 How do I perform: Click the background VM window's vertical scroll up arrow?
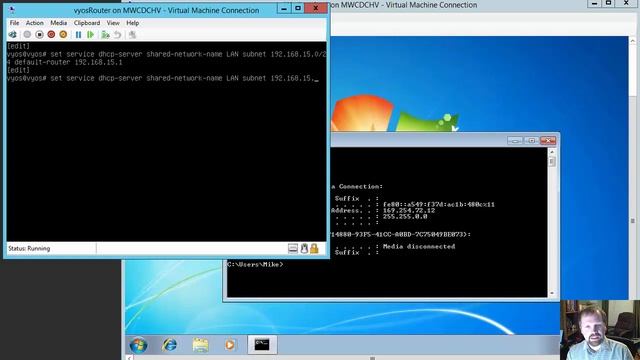tap(633, 41)
